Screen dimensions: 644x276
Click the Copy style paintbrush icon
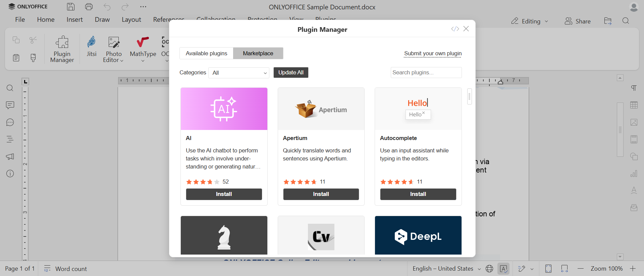pyautogui.click(x=33, y=58)
